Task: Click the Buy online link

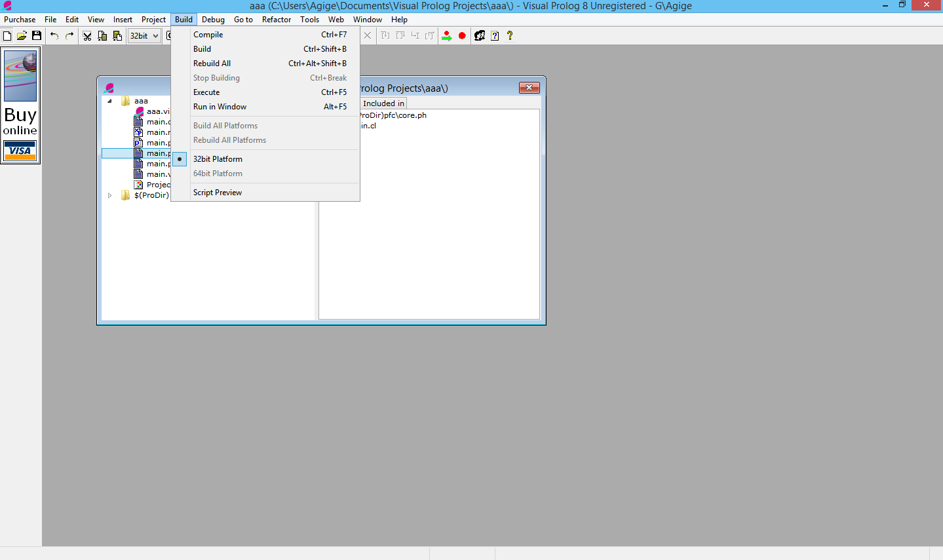Action: 20,122
